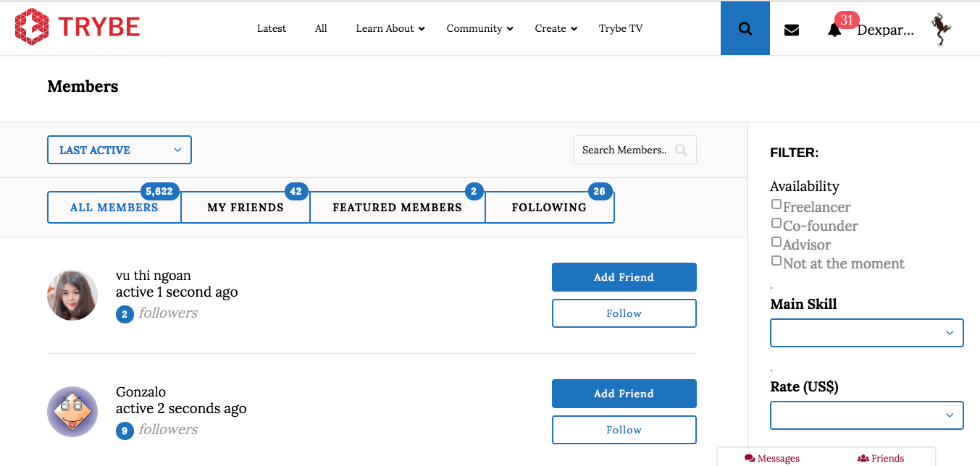Open the Main Skill dropdown
This screenshot has height=466, width=980.
click(x=866, y=333)
